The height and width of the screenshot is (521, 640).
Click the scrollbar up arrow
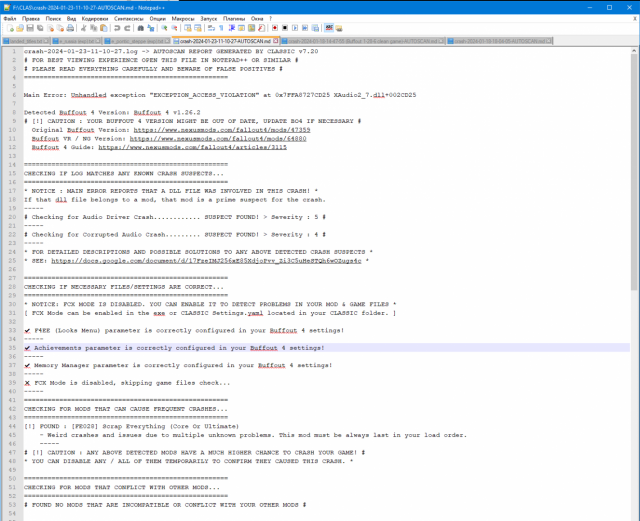click(x=634, y=51)
